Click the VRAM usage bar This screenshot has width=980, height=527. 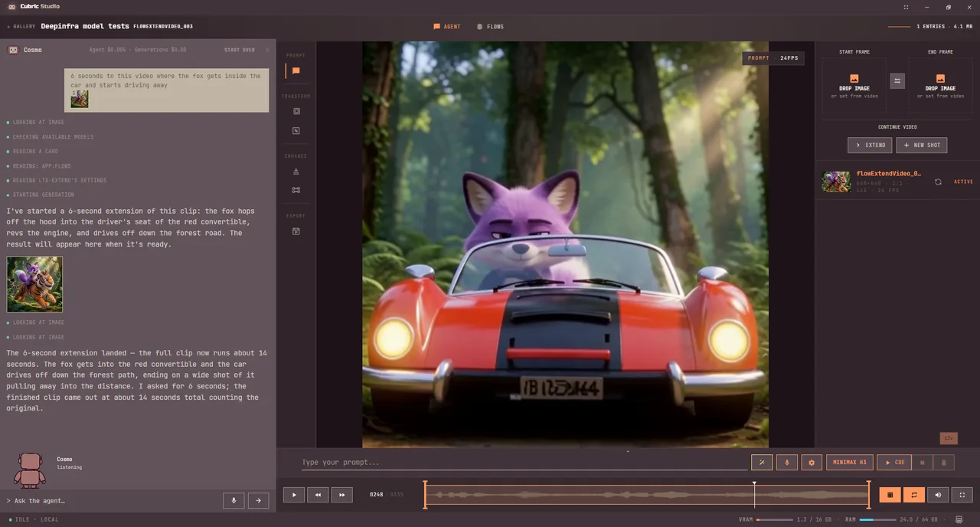click(x=775, y=519)
